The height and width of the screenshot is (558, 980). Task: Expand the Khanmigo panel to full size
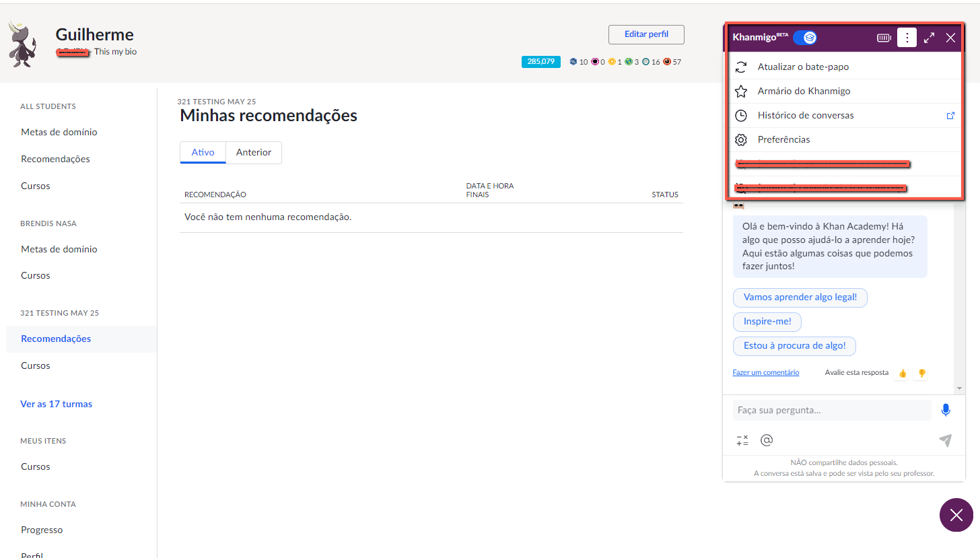point(930,38)
